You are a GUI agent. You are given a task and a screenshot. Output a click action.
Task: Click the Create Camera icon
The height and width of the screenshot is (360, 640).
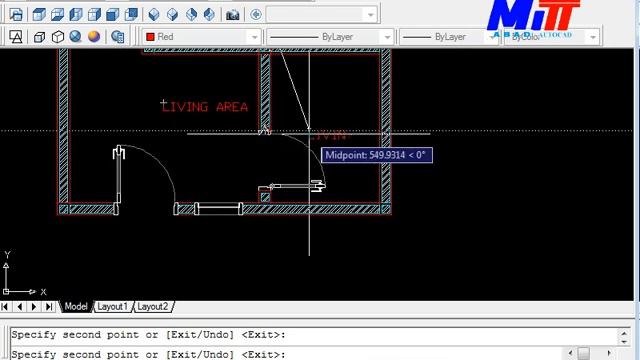pos(233,15)
